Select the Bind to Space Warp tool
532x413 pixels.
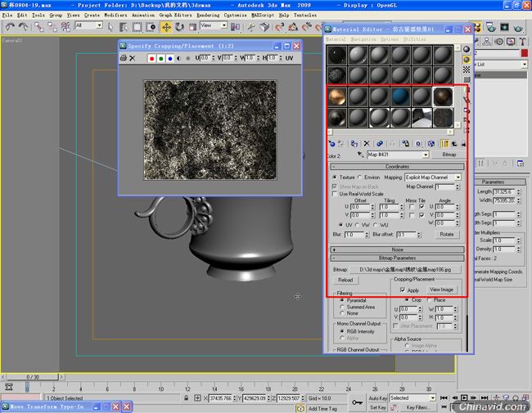65,27
